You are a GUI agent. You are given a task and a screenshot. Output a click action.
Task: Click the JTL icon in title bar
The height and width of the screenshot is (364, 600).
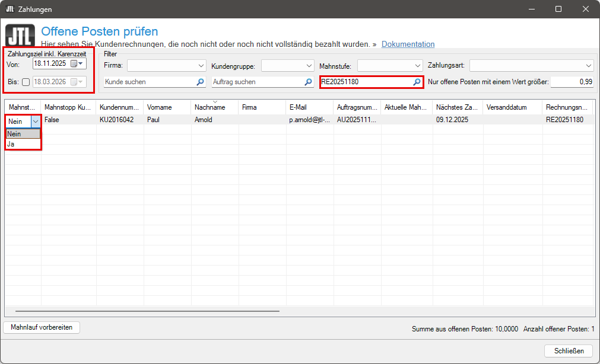pos(9,9)
